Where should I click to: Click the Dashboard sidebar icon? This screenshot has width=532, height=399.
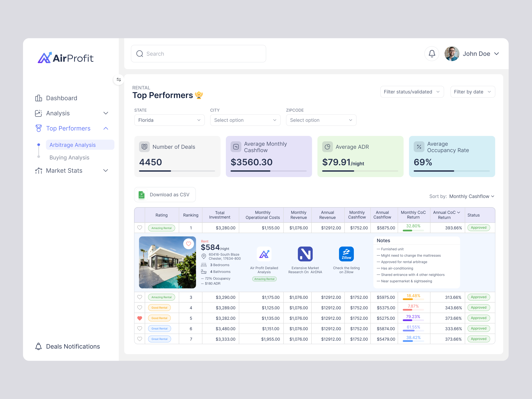point(38,98)
